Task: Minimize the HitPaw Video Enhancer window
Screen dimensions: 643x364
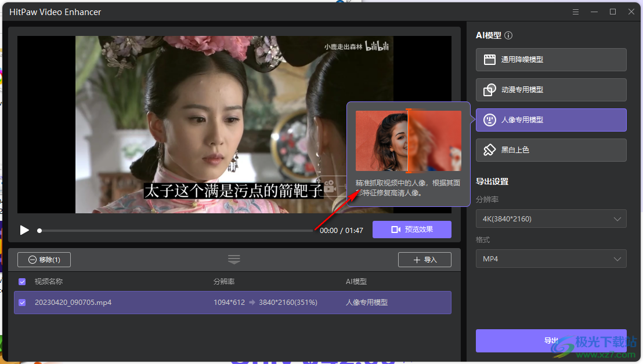Action: pyautogui.click(x=594, y=12)
